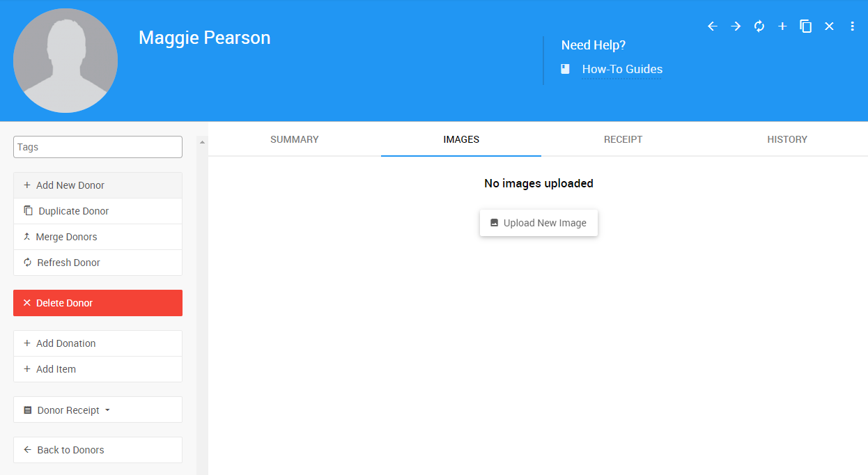This screenshot has width=868, height=475.
Task: Click the red Delete Donor button
Action: (98, 303)
